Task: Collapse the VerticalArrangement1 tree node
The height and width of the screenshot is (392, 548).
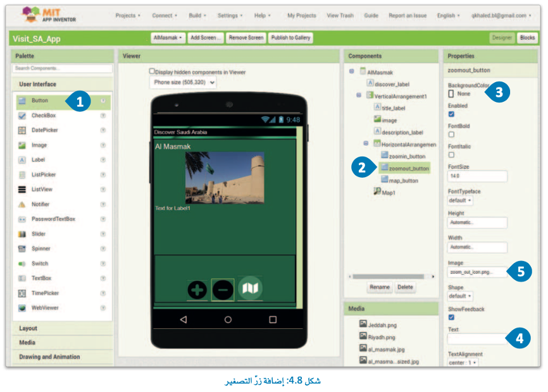Action: pos(359,95)
